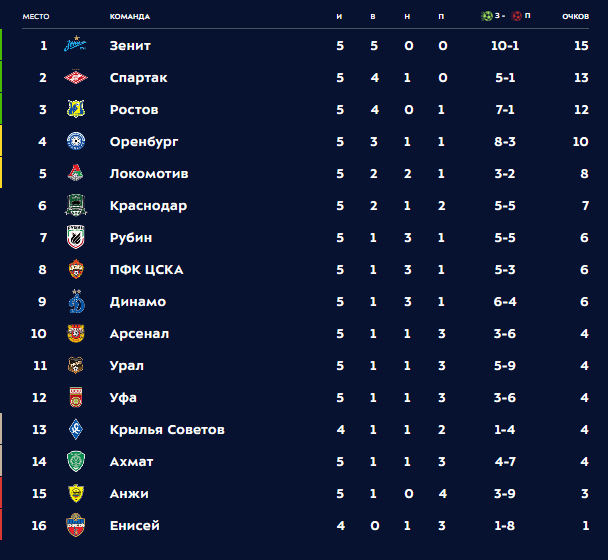Click the Akhmat club crest
Viewport: 608px width, 560px height.
click(75, 462)
